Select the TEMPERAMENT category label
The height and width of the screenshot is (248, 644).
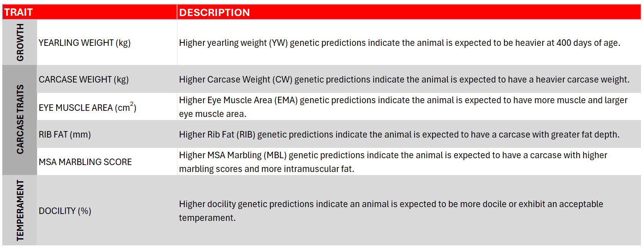click(x=20, y=210)
